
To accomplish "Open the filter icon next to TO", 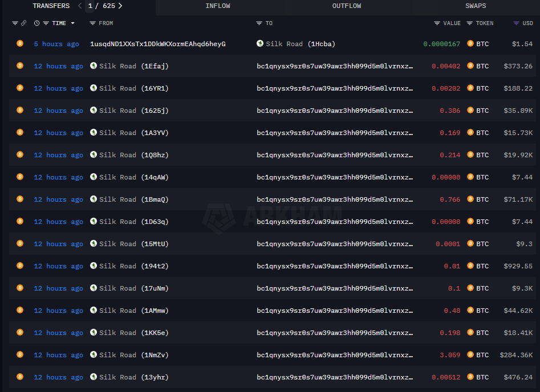I will (259, 23).
